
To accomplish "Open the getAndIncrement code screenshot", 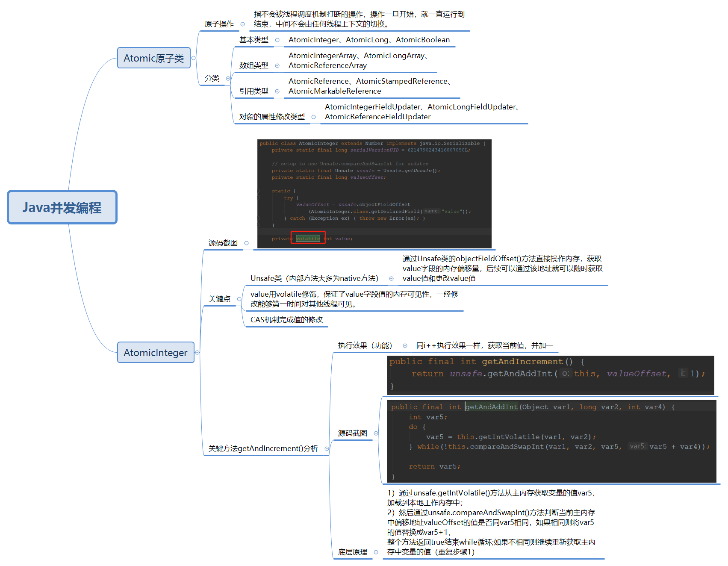I will (551, 375).
